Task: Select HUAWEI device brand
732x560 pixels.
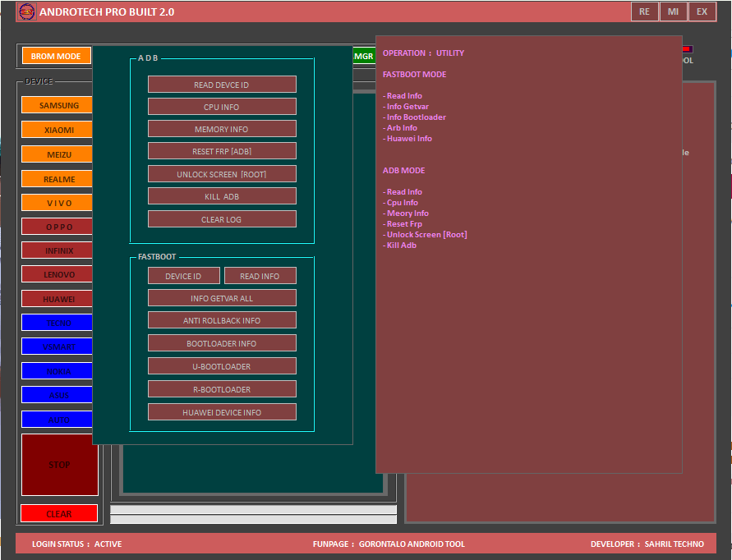Action: 58,298
